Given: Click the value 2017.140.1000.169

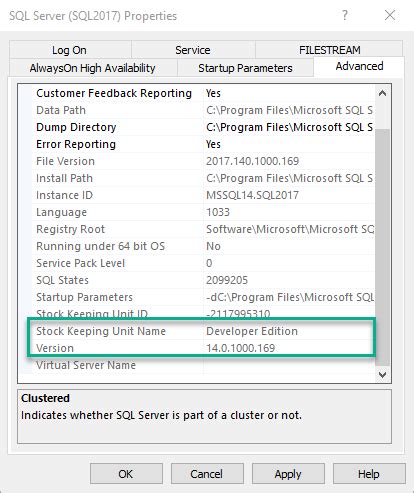Looking at the screenshot, I should pos(252,161).
